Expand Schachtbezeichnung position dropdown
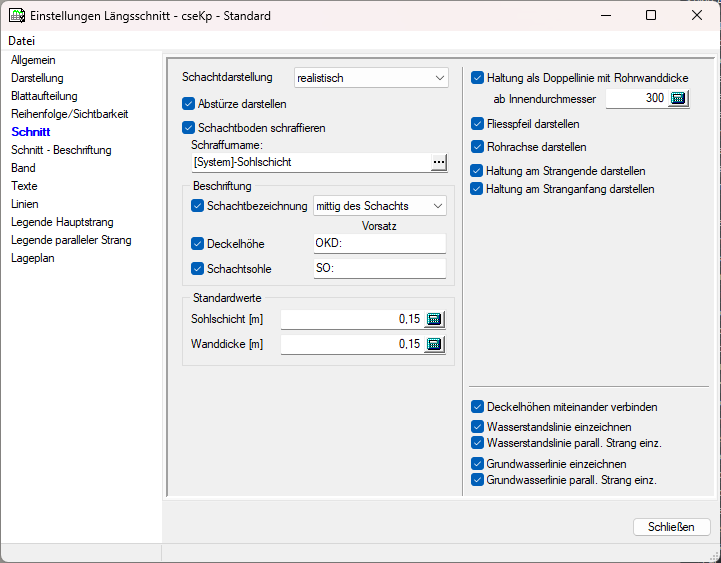The image size is (721, 563). [x=380, y=206]
